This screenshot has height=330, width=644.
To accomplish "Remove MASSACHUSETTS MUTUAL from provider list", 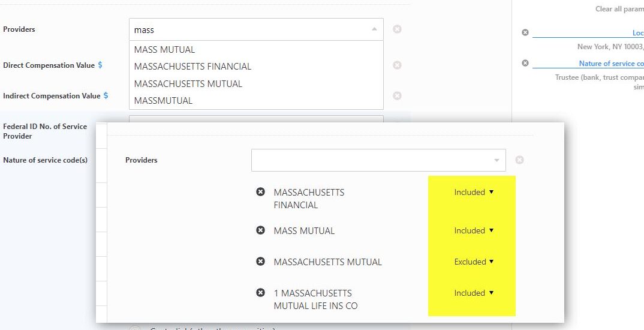I will click(x=260, y=262).
